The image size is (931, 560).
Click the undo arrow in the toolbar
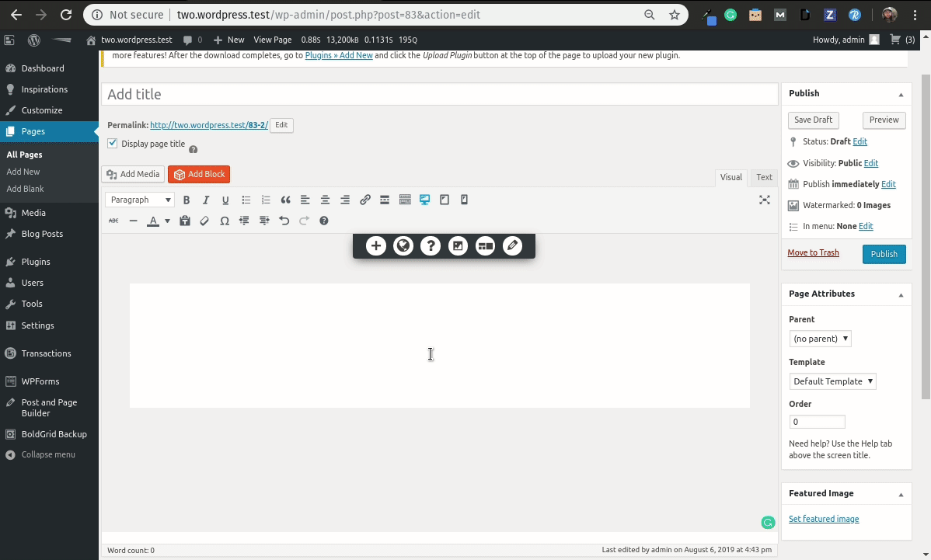pos(284,221)
